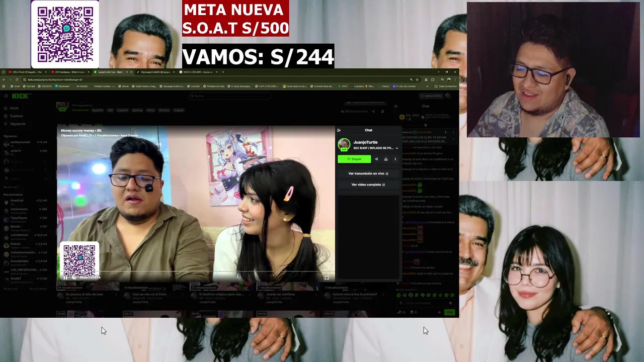Seek along the clip progress bar
The width and height of the screenshot is (644, 362).
pyautogui.click(x=196, y=273)
